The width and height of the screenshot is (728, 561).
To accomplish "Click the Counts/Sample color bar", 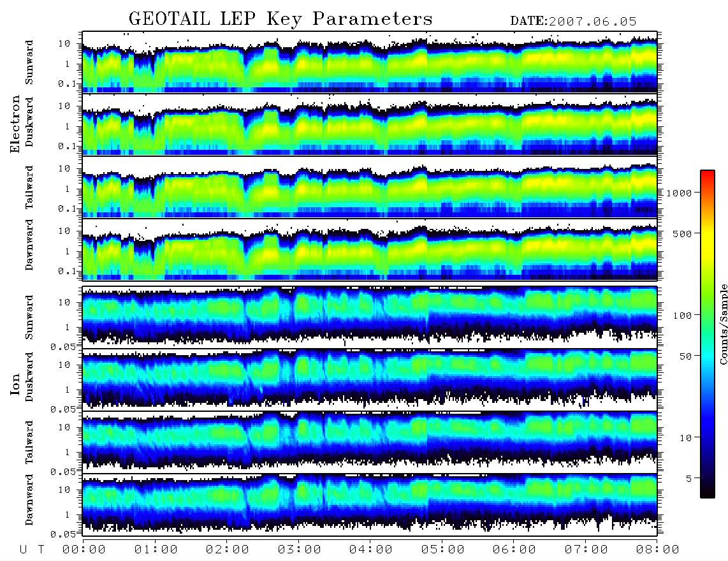I will click(708, 335).
